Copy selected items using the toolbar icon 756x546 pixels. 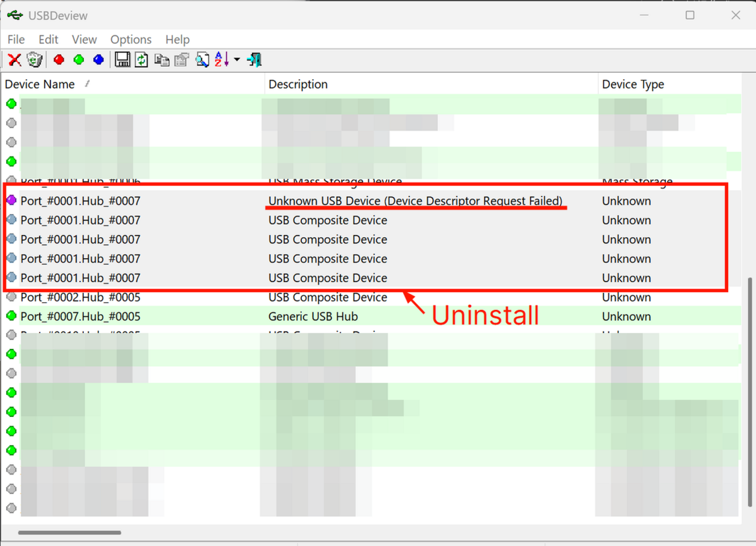point(162,59)
